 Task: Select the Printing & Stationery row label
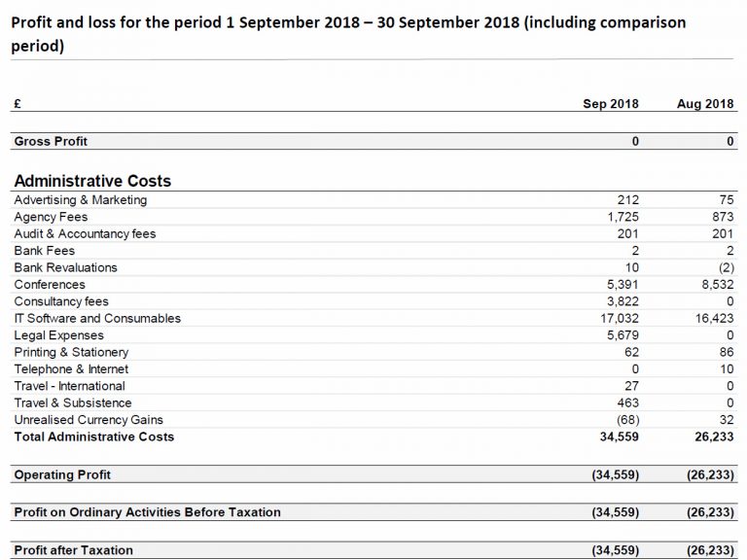point(71,352)
